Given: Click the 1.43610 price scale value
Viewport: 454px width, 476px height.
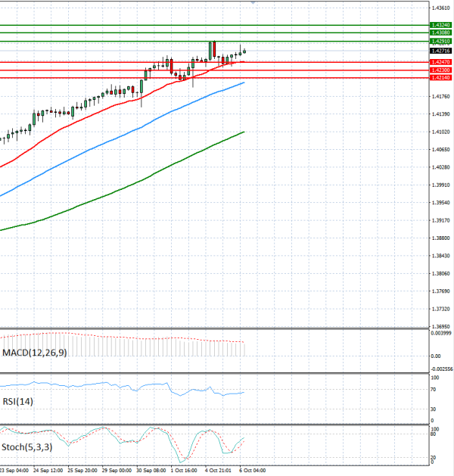Looking at the screenshot, I should [x=440, y=8].
